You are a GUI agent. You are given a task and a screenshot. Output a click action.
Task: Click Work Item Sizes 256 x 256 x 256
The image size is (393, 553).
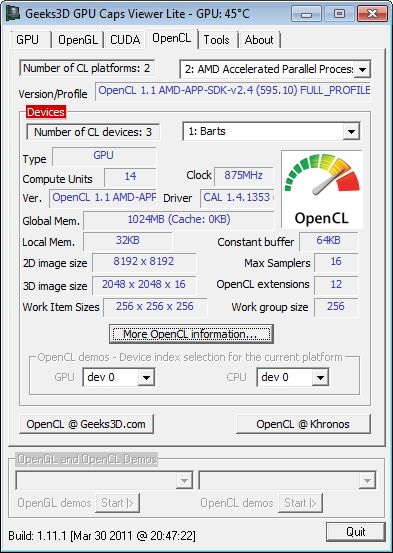[x=155, y=307]
